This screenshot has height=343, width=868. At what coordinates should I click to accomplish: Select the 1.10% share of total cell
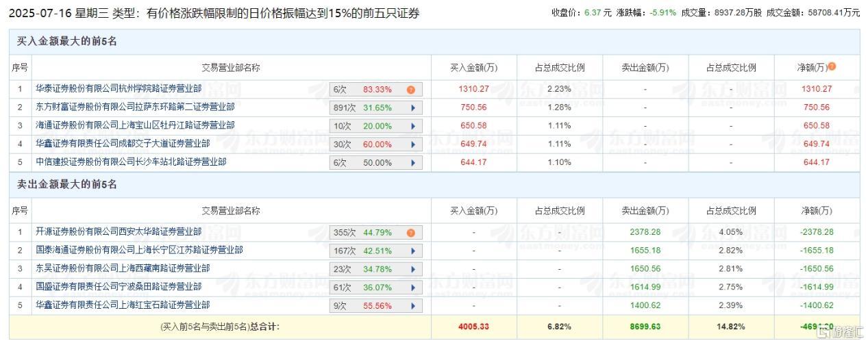[559, 162]
